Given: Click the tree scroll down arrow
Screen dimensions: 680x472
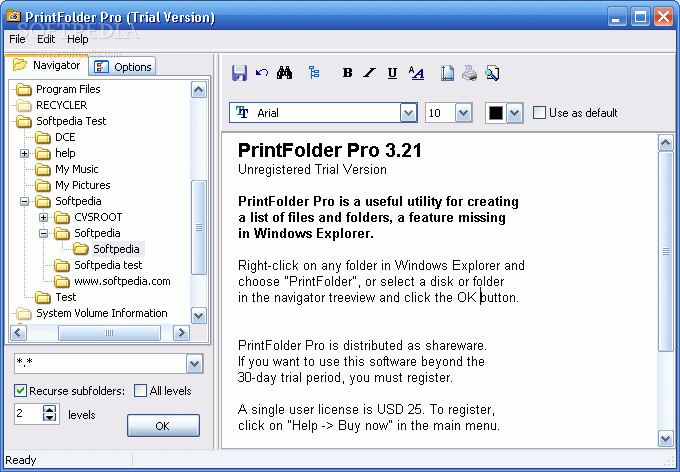Looking at the screenshot, I should [199, 315].
